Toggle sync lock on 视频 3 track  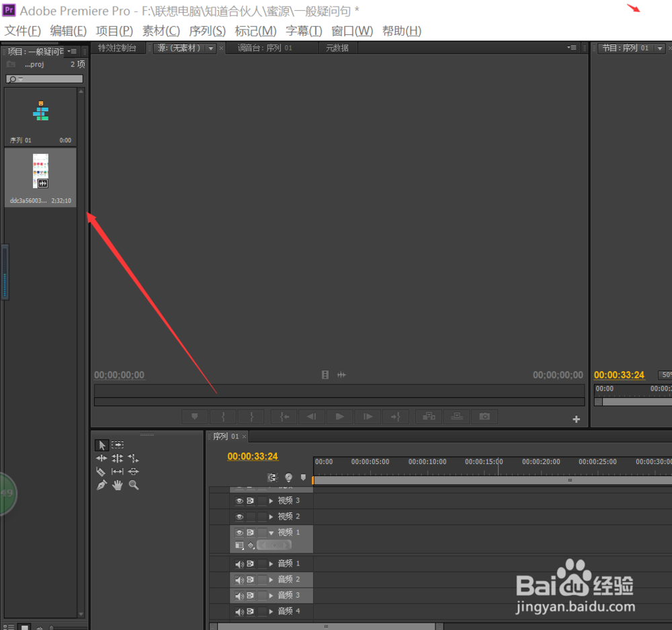tap(251, 500)
